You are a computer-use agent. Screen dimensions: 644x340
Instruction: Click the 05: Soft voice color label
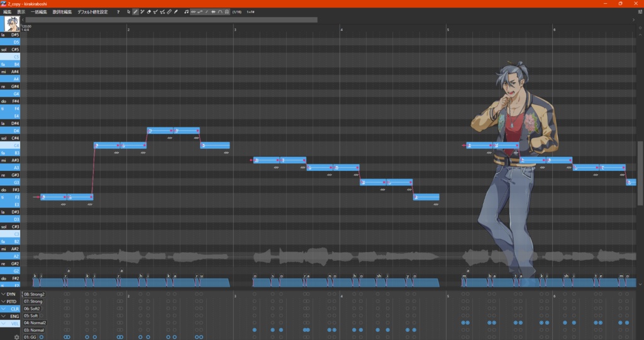30,315
